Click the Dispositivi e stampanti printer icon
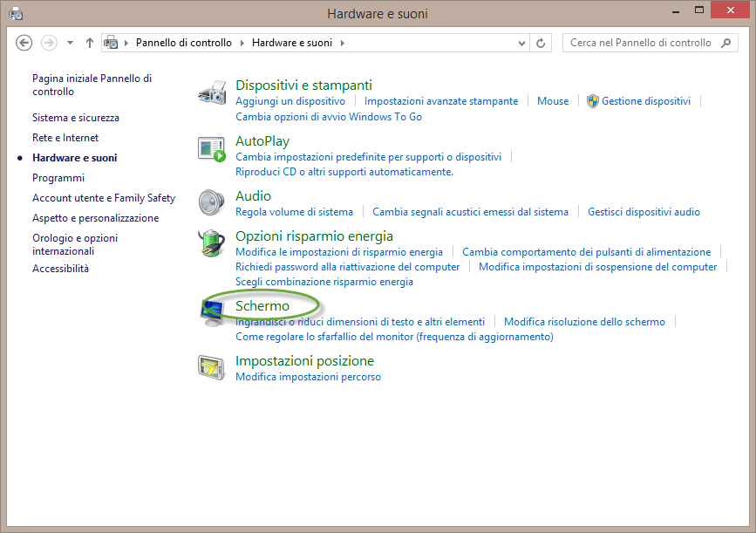Screen dimensions: 756x533 point(212,92)
